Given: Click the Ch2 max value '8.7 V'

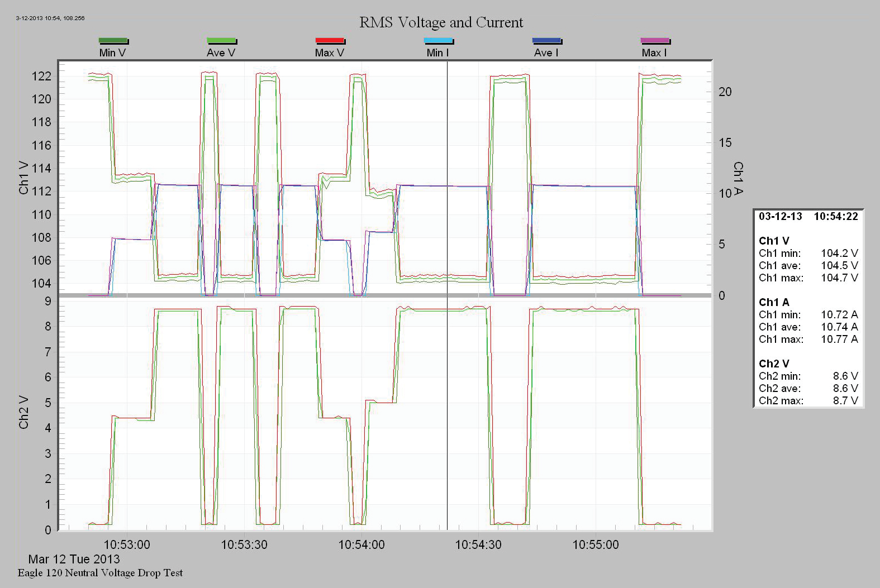Looking at the screenshot, I should pos(845,401).
